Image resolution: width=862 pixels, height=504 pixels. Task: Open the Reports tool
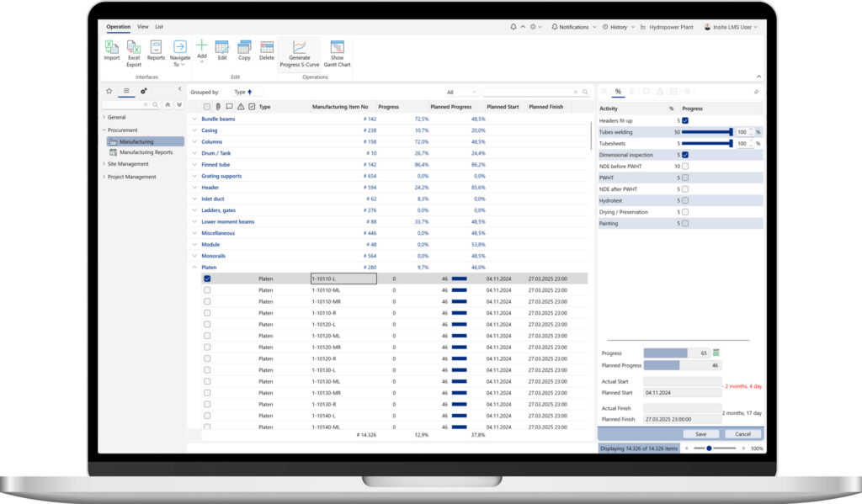coord(156,50)
